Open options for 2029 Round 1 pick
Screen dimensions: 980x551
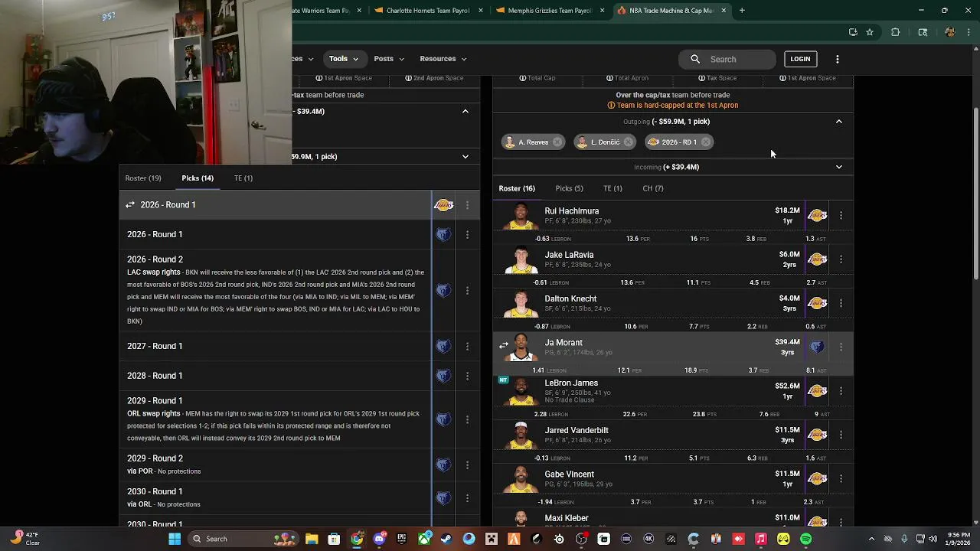(467, 419)
